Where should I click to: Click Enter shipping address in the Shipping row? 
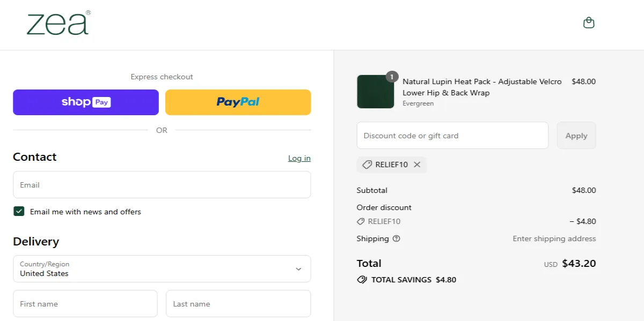click(554, 238)
